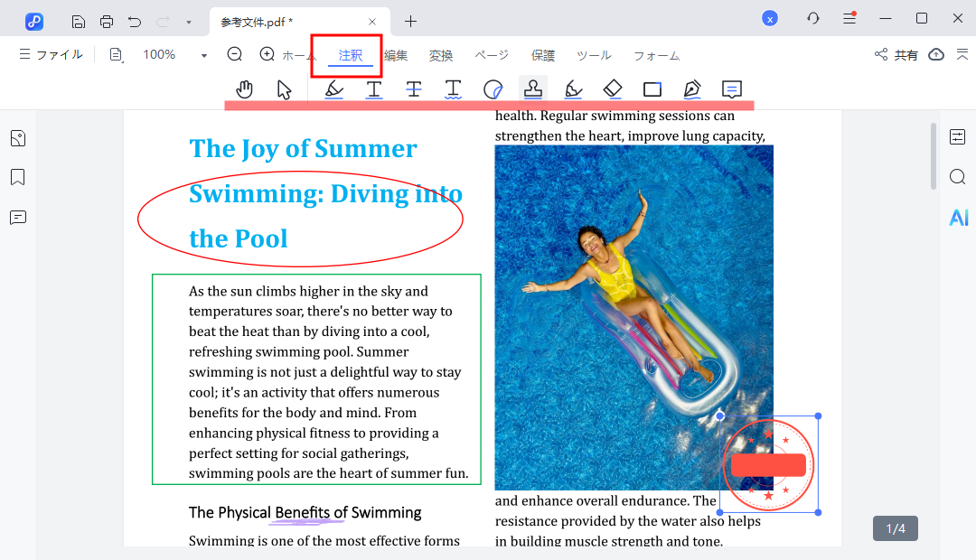
Task: Add a comment note from toolbar
Action: (x=732, y=89)
